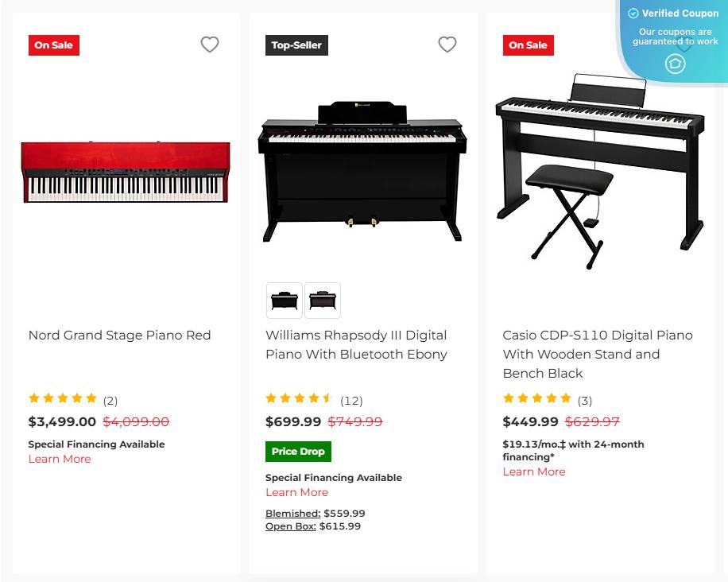
Task: Click the five-star rating for Casio piano
Action: 537,398
